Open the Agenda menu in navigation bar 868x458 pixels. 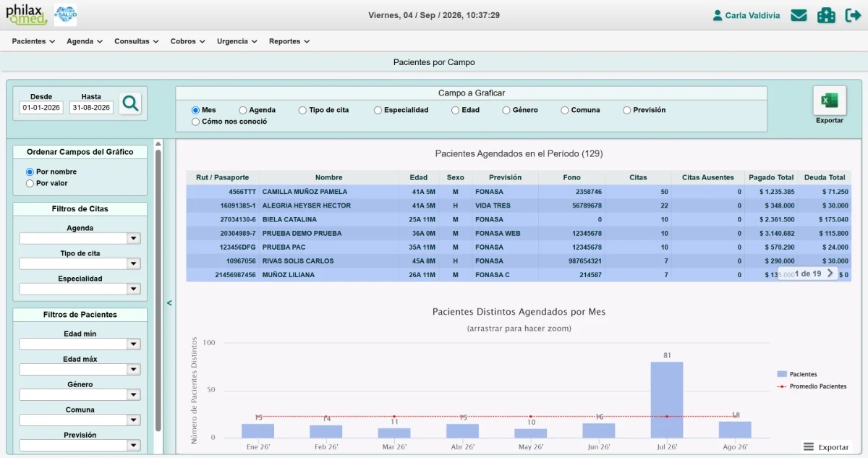click(x=85, y=41)
